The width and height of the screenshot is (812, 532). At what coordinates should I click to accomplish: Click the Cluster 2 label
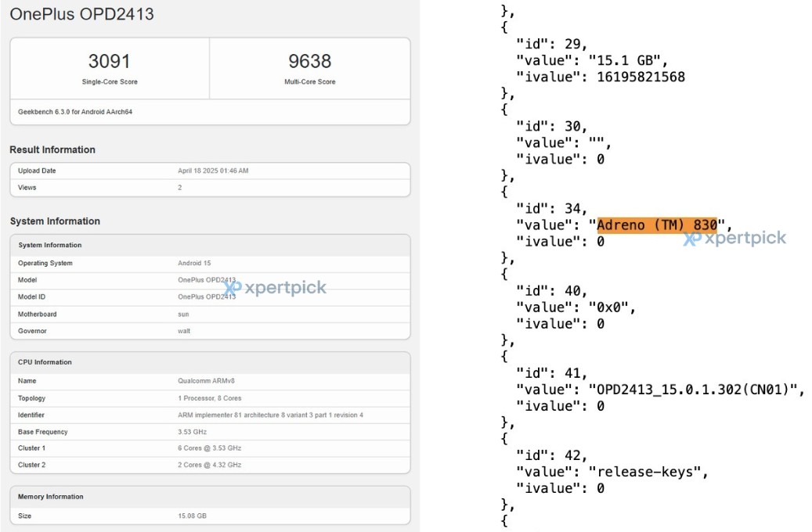pyautogui.click(x=31, y=465)
